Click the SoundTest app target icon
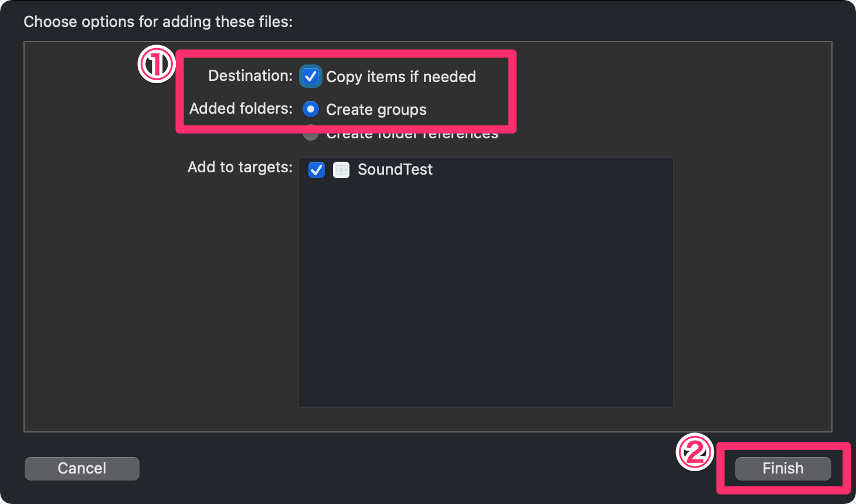The height and width of the screenshot is (504, 856). pos(341,170)
